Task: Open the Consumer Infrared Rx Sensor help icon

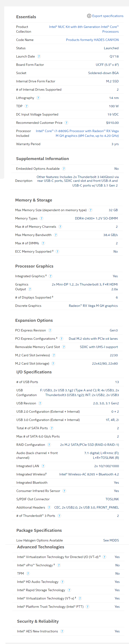Action: (x=64, y=491)
